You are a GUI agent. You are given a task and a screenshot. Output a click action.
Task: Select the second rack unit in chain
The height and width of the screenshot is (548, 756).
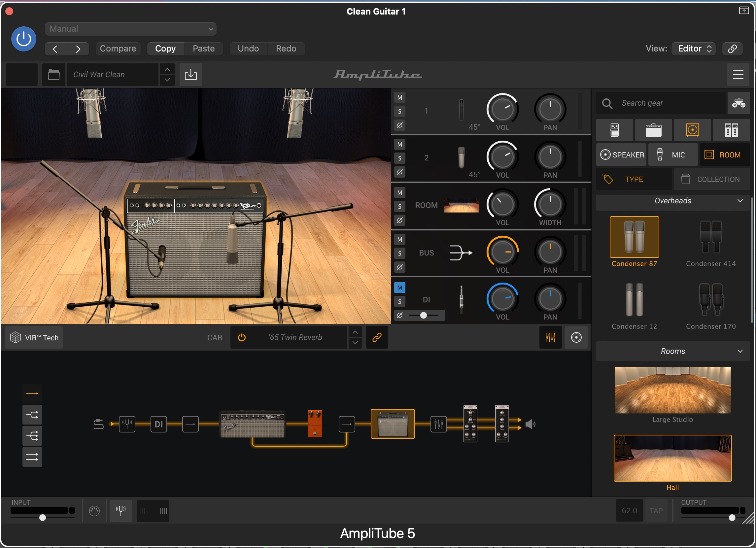[502, 424]
